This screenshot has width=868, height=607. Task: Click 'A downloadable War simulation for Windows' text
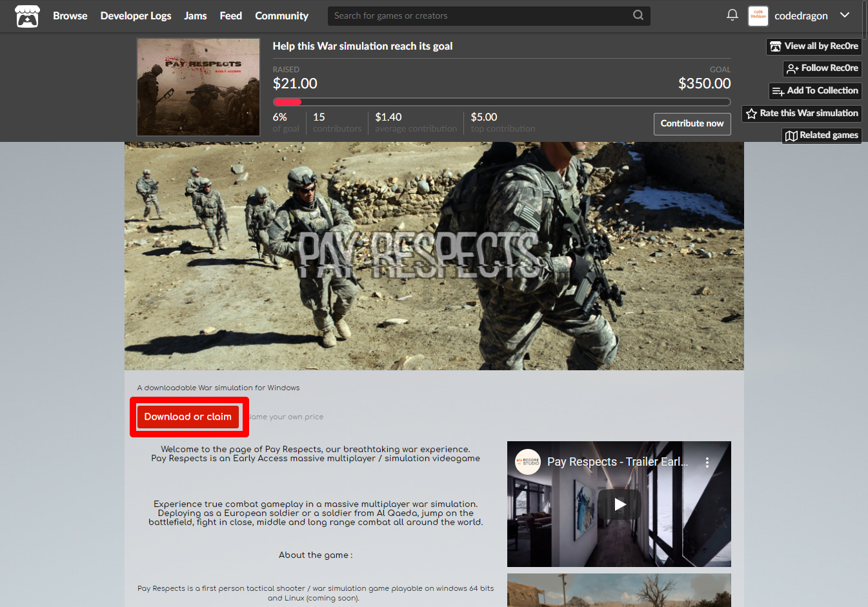click(x=218, y=388)
